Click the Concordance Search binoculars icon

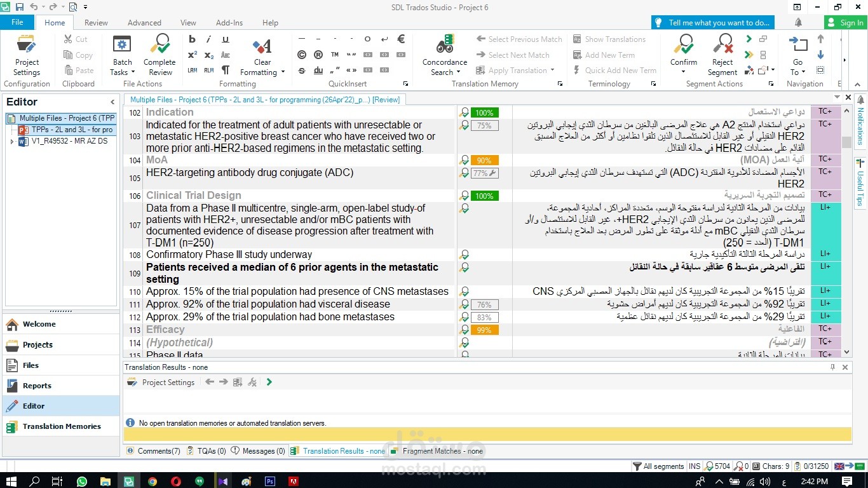click(445, 44)
